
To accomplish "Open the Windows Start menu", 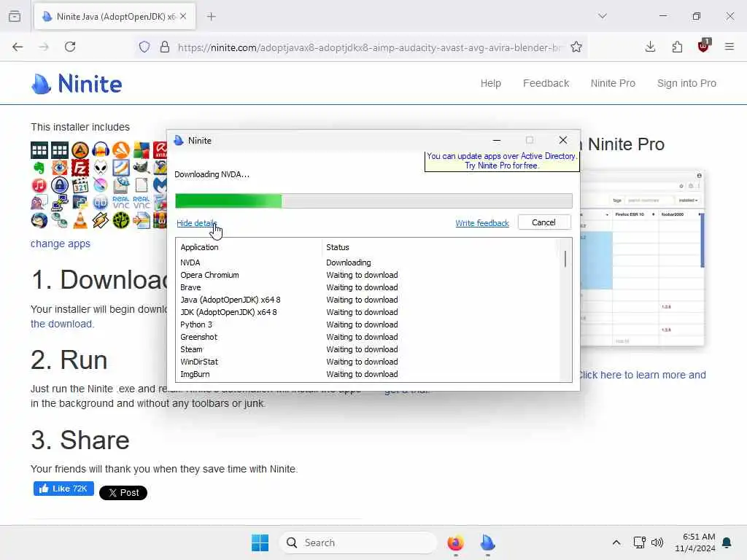I will (x=260, y=542).
